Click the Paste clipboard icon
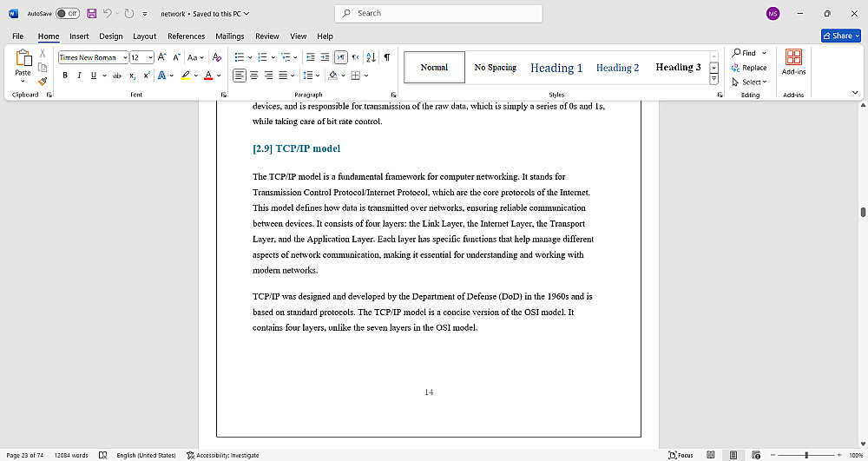868x461 pixels. pos(23,58)
